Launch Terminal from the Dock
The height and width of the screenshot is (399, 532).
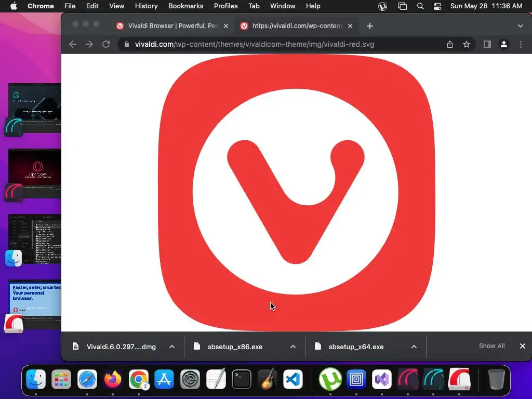(242, 379)
